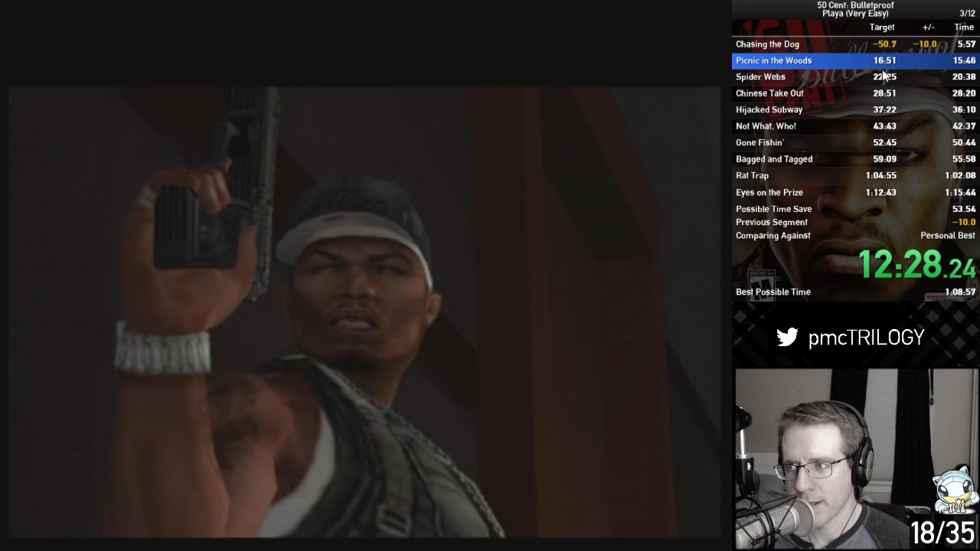The image size is (980, 551).
Task: Click the "Personal Best" comparison value
Action: (x=948, y=236)
